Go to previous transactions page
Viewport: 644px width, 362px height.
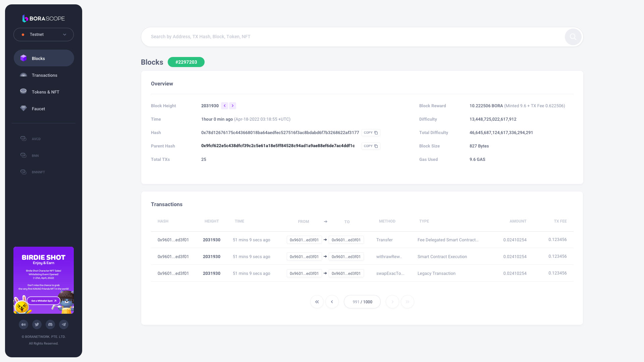click(332, 302)
